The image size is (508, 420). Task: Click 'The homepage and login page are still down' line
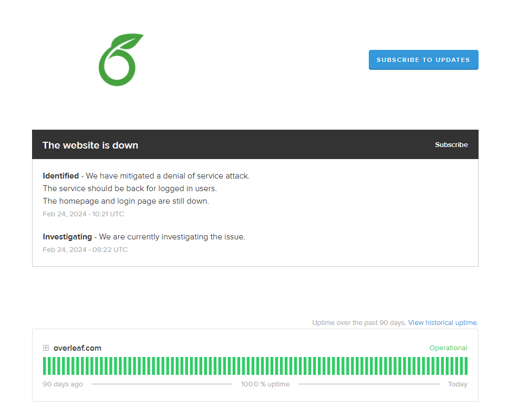tap(126, 201)
